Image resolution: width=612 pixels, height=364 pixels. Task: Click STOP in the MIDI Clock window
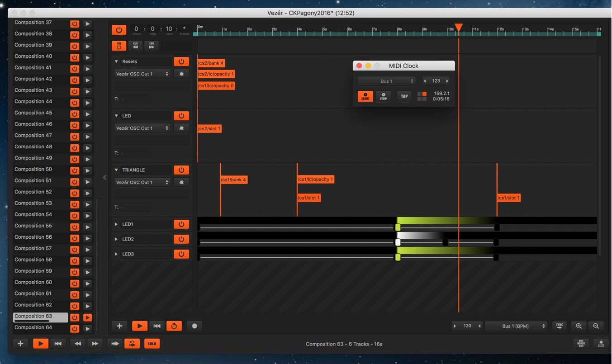point(384,96)
